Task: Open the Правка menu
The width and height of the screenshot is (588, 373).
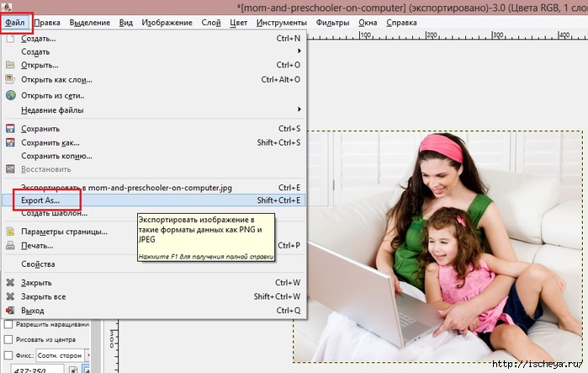Action: (47, 23)
